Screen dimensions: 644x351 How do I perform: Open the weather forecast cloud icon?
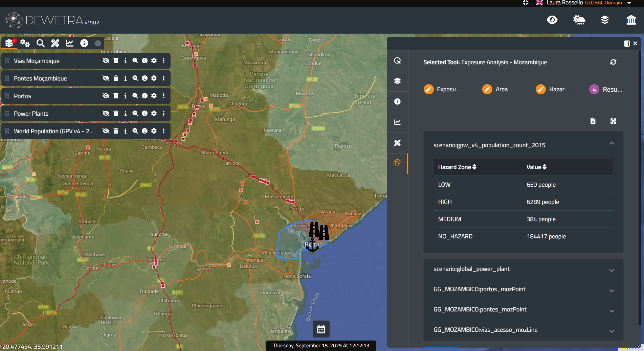[x=579, y=20]
